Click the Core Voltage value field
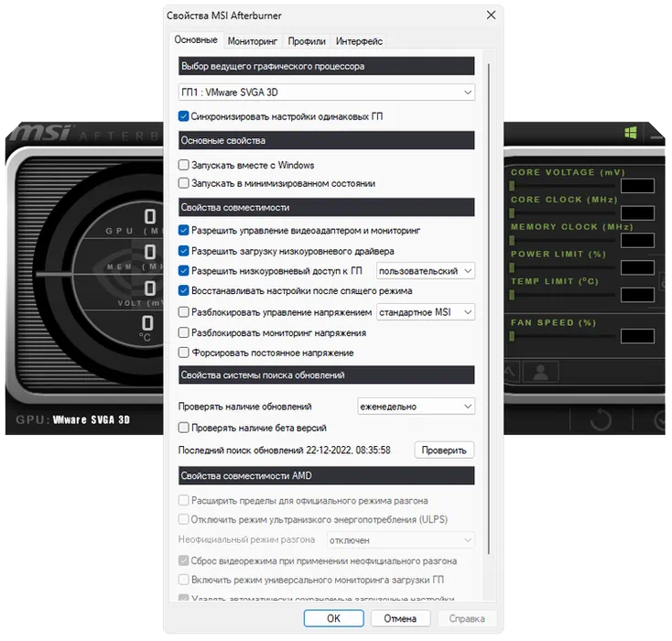Image resolution: width=672 pixels, height=641 pixels. click(637, 186)
